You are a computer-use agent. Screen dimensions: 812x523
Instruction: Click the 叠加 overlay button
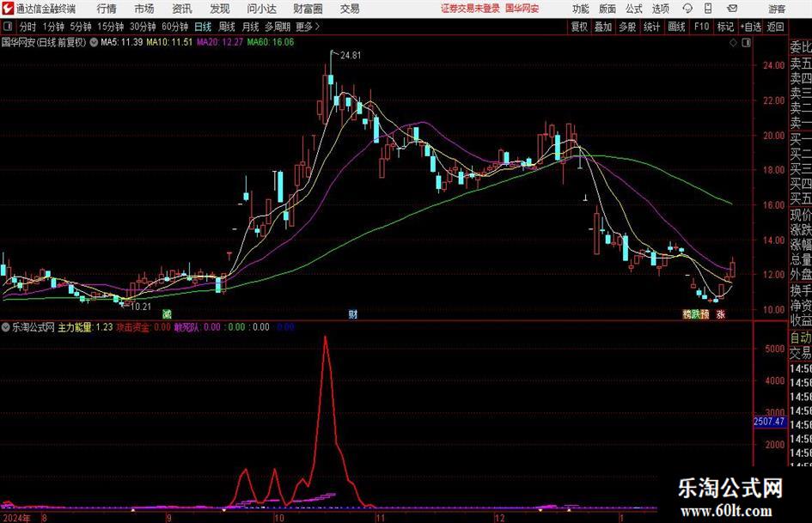[x=603, y=27]
